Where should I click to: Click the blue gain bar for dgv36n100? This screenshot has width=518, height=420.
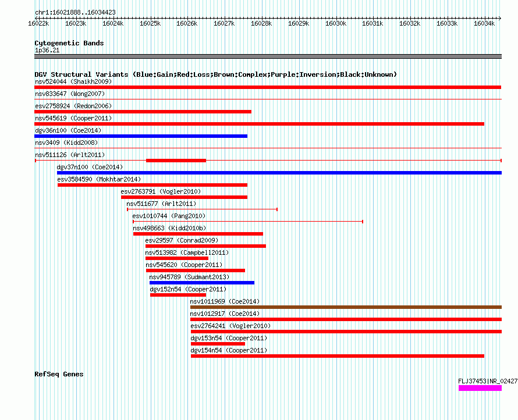pyautogui.click(x=141, y=136)
